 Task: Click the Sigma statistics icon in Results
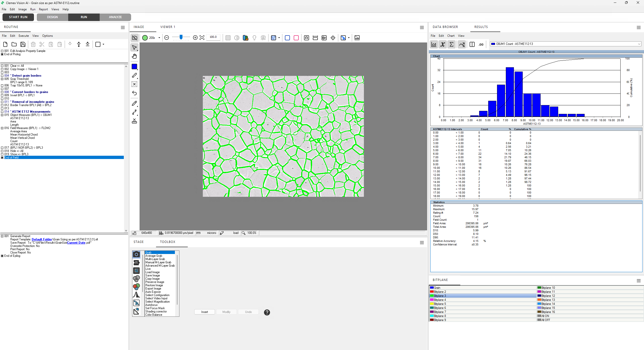coord(451,44)
